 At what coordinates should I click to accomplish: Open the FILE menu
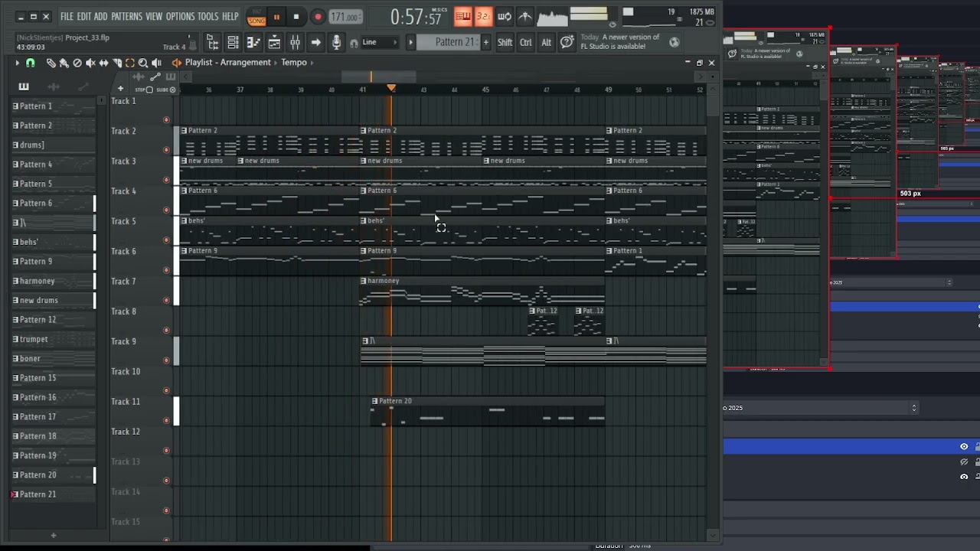[67, 17]
